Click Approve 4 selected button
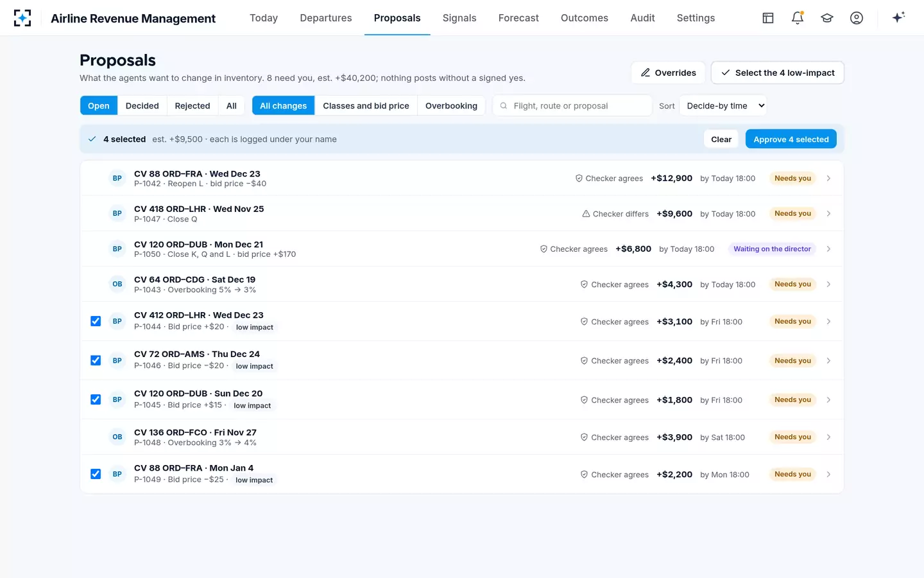 click(x=791, y=139)
